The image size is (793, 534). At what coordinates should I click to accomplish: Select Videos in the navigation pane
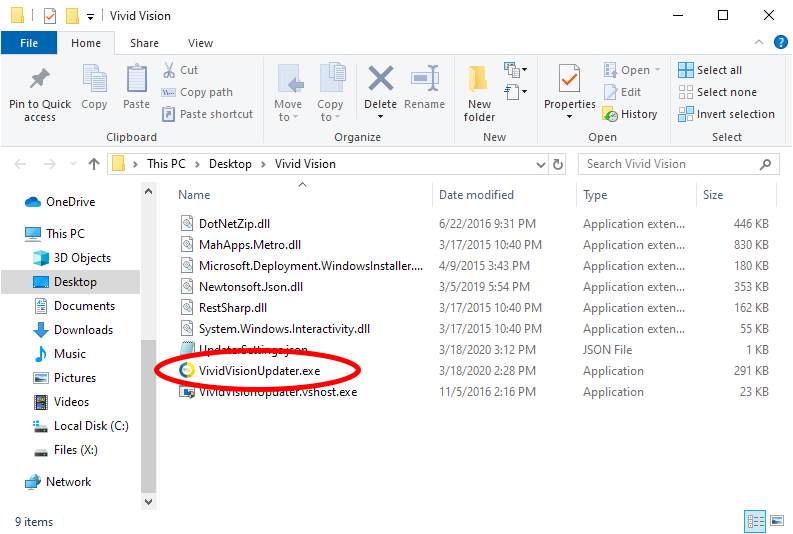click(x=61, y=402)
